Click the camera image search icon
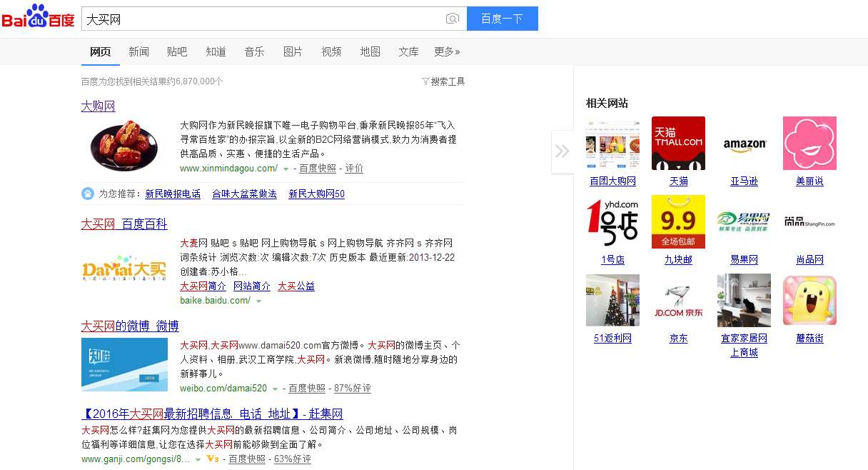Viewport: 868px width, 470px height. (x=452, y=19)
